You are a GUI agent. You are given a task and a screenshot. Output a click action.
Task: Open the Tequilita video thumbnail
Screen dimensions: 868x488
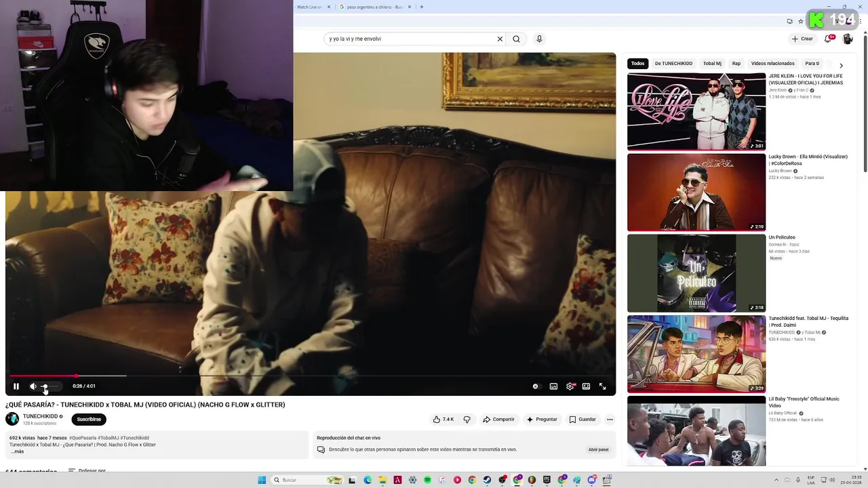click(x=696, y=354)
